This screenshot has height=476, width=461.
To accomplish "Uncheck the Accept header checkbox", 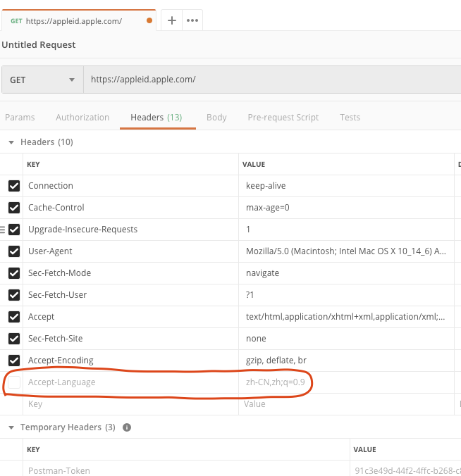I will [x=14, y=317].
